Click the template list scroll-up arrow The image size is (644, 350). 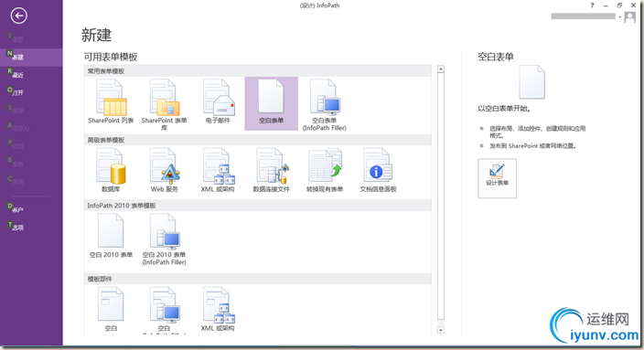[441, 69]
